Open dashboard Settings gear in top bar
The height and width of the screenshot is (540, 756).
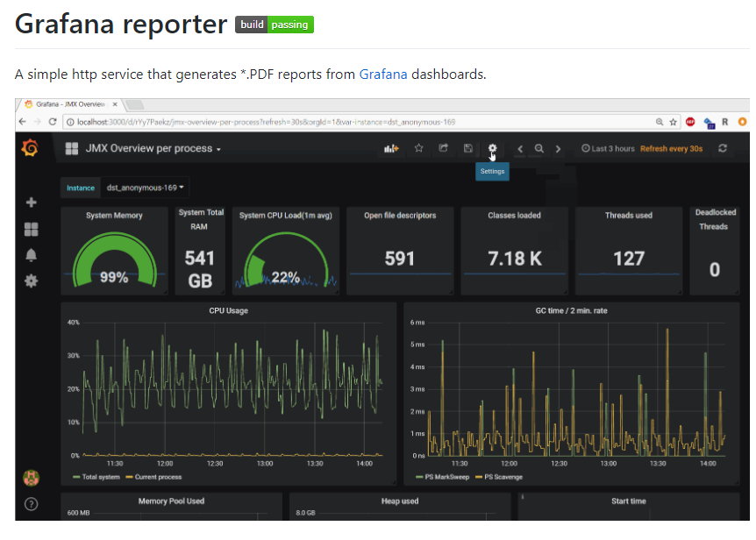pos(492,148)
